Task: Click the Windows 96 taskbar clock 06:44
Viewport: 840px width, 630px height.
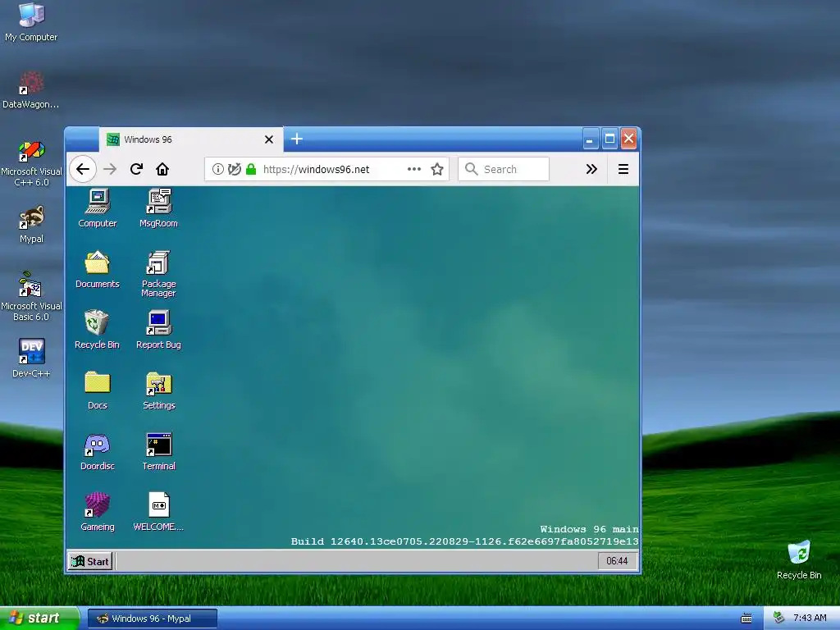Action: pyautogui.click(x=617, y=561)
